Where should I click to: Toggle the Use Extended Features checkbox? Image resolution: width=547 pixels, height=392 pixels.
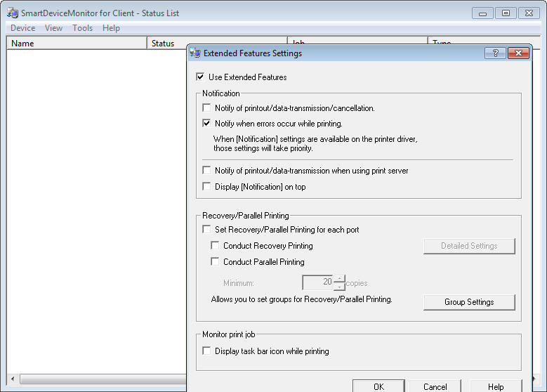[200, 77]
